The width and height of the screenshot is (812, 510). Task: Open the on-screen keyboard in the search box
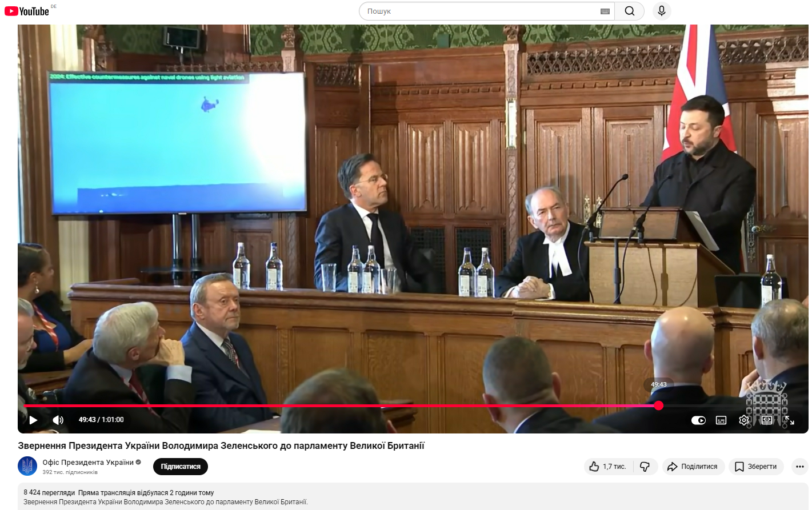coord(605,11)
